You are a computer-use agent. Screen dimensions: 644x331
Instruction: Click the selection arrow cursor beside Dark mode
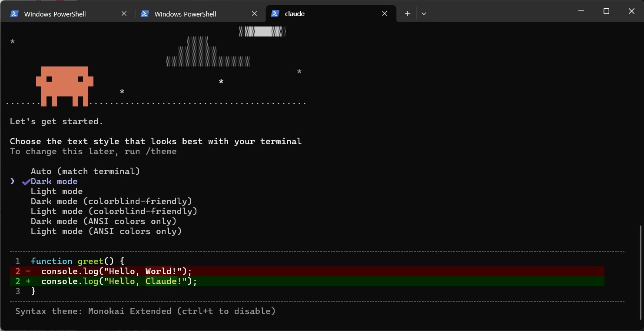pos(13,181)
